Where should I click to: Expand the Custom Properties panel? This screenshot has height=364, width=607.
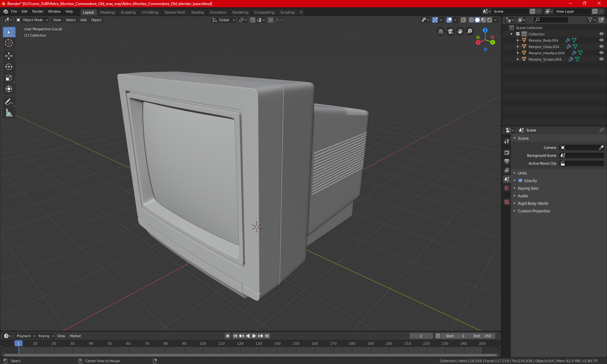534,211
